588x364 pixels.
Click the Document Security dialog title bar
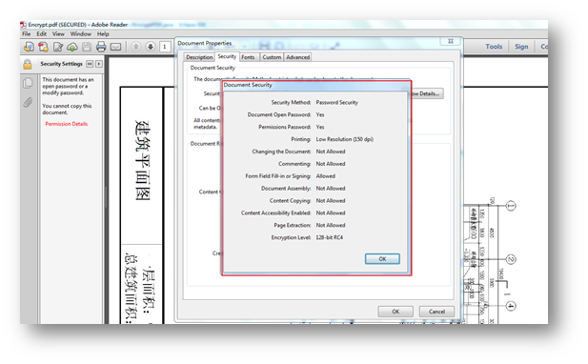click(315, 85)
